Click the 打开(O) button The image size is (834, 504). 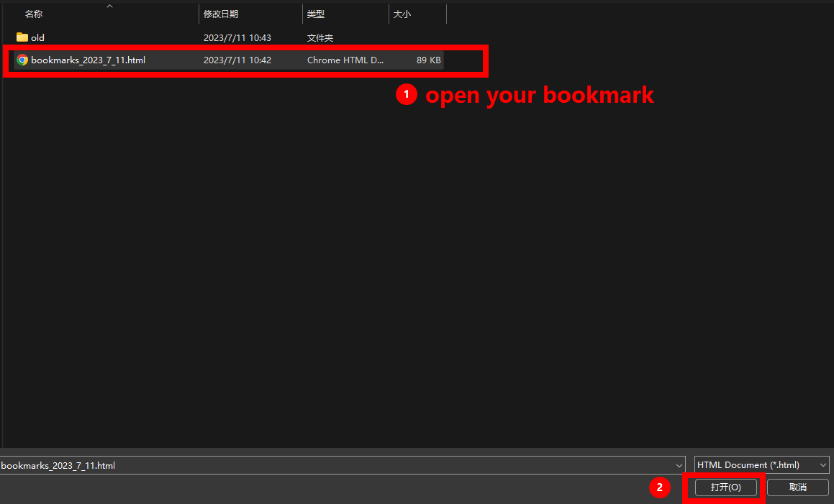coord(725,487)
